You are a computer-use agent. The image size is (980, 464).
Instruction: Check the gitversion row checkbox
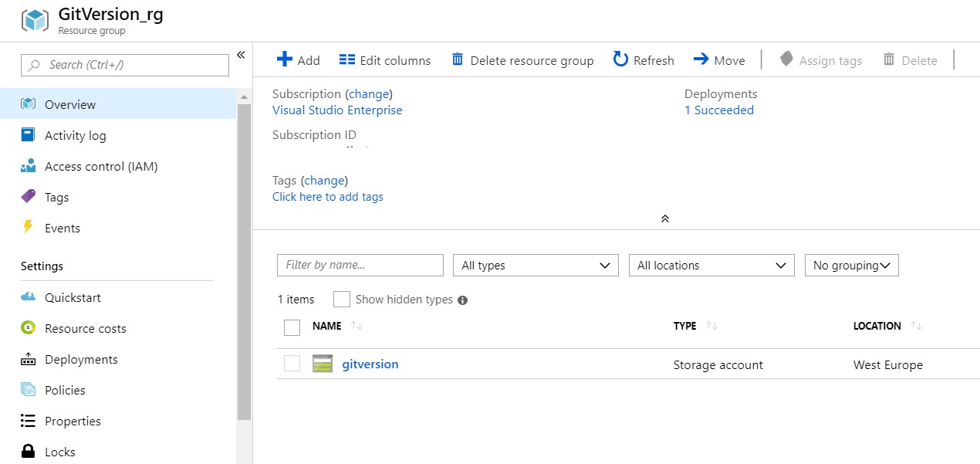[x=292, y=363]
